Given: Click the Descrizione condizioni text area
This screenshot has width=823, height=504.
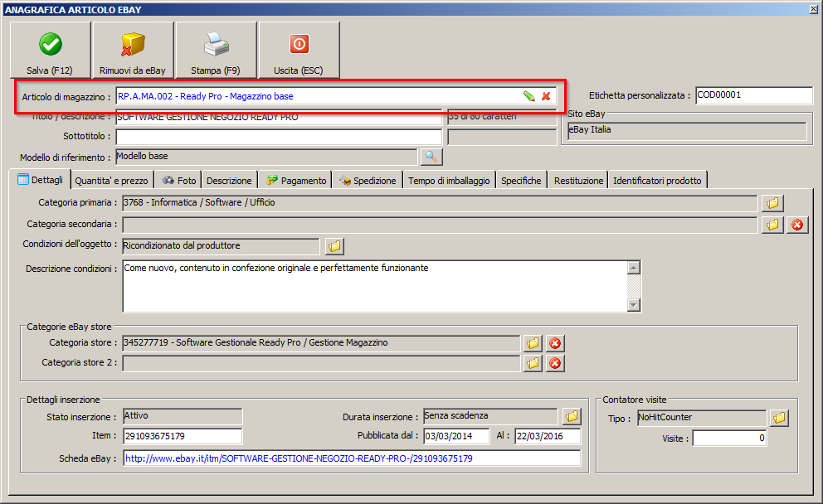Looking at the screenshot, I should tap(375, 286).
